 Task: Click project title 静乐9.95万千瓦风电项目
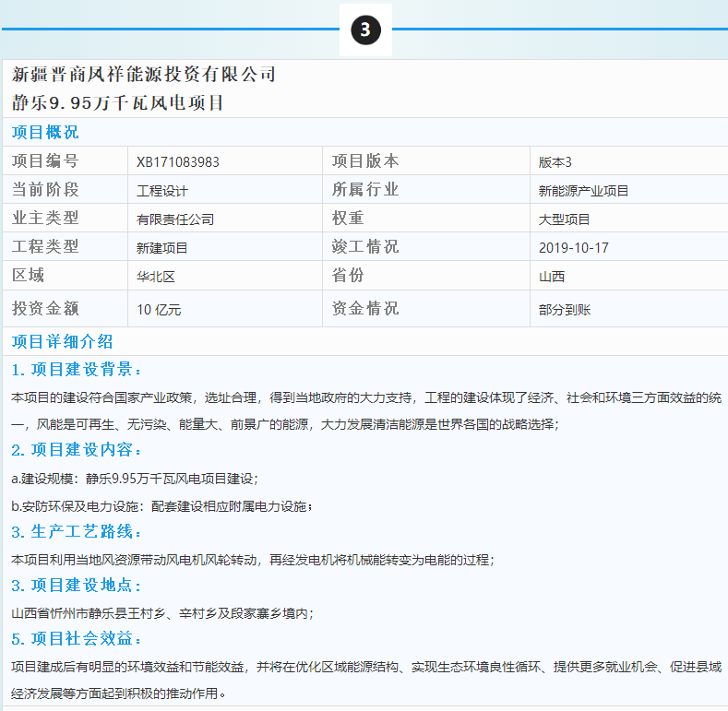(x=117, y=103)
